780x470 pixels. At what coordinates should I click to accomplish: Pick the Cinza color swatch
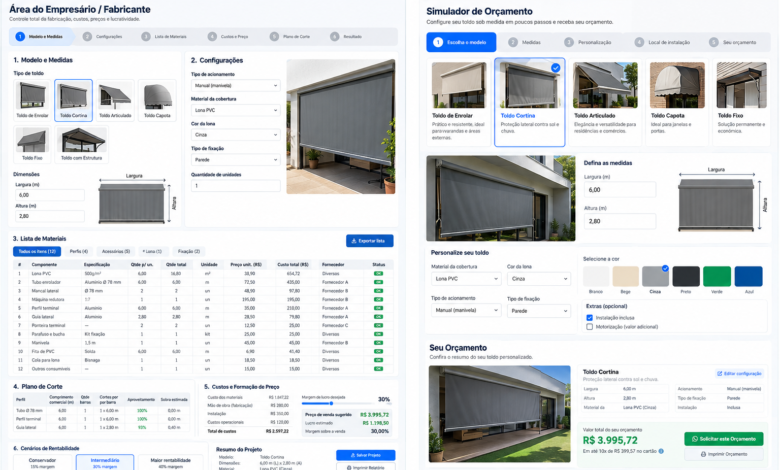(x=656, y=277)
